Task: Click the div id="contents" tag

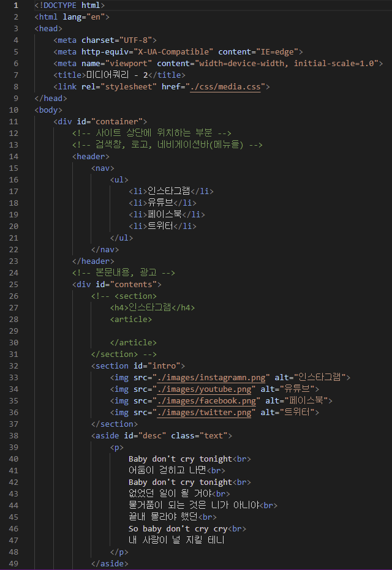Action: coord(117,285)
